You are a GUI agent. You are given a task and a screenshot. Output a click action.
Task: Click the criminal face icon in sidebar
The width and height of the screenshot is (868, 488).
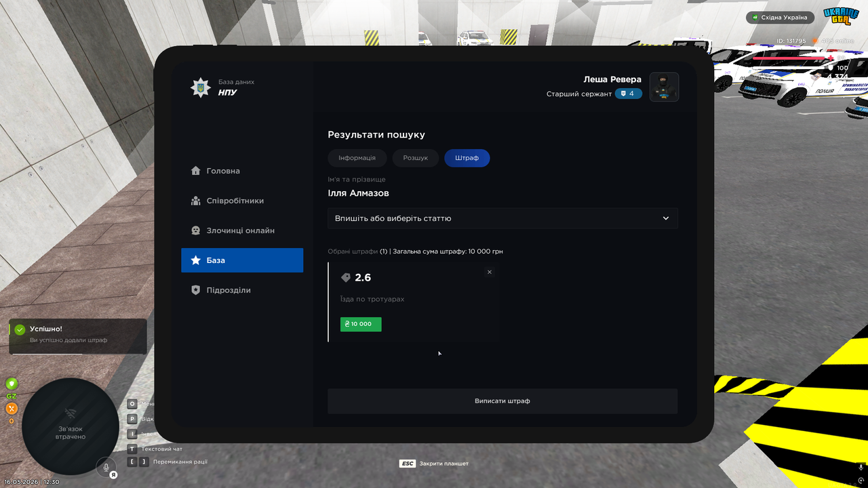(x=196, y=230)
